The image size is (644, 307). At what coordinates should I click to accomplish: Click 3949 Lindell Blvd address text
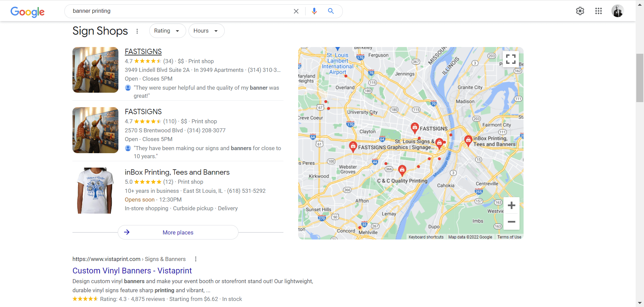click(157, 70)
